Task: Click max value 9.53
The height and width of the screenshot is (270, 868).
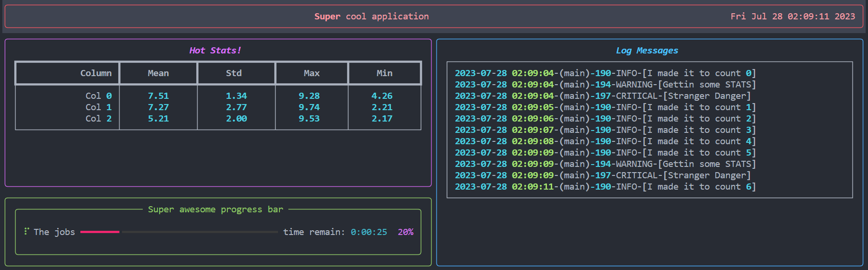Action: tap(309, 119)
